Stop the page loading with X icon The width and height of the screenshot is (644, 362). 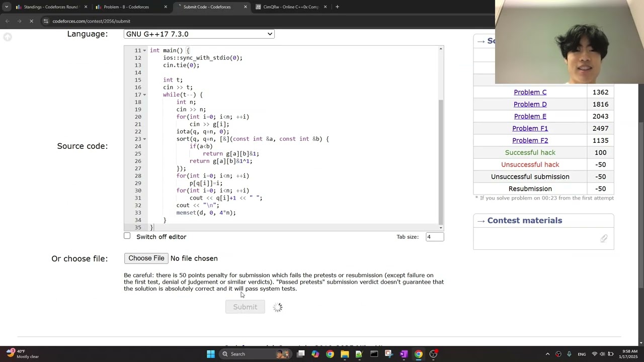tap(31, 21)
